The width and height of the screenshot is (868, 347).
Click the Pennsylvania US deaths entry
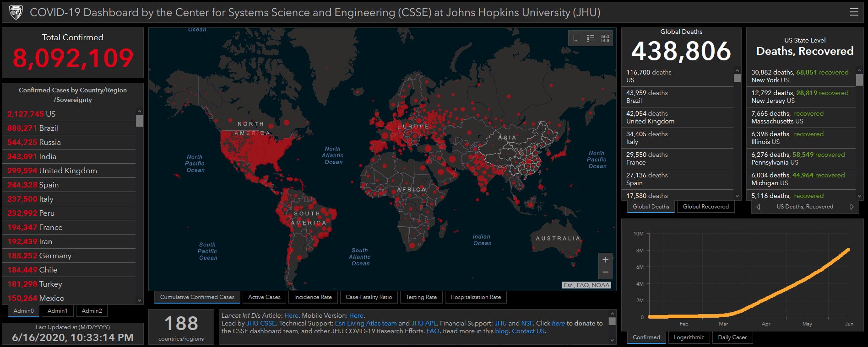[x=802, y=159]
